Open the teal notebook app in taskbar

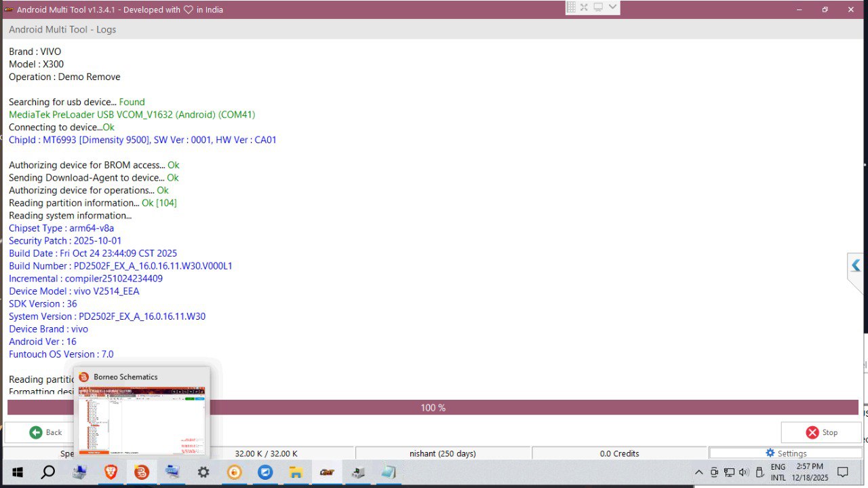point(388,472)
